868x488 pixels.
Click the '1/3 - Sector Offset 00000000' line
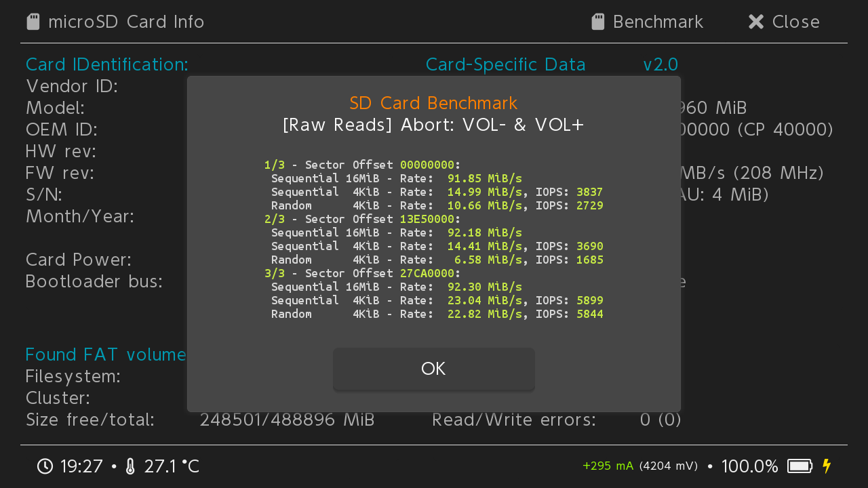pyautogui.click(x=363, y=165)
